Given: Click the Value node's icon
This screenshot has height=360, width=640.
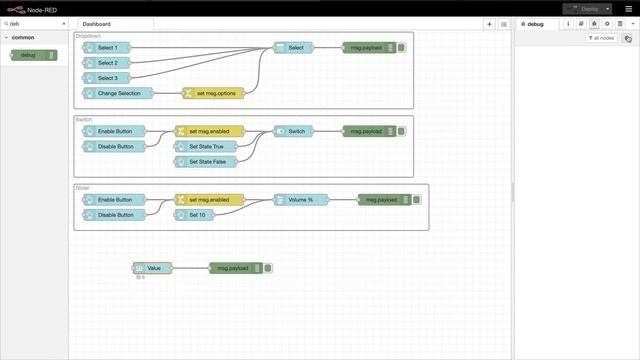Looking at the screenshot, I should point(140,268).
